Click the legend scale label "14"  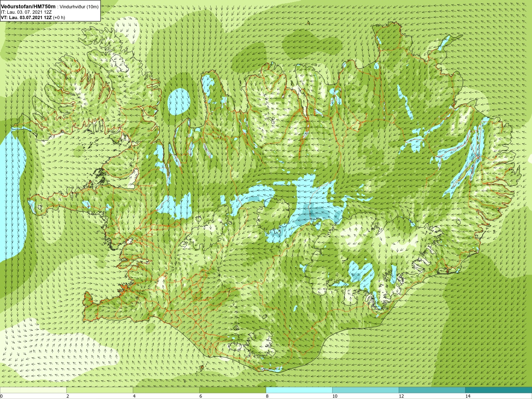[x=468, y=397]
